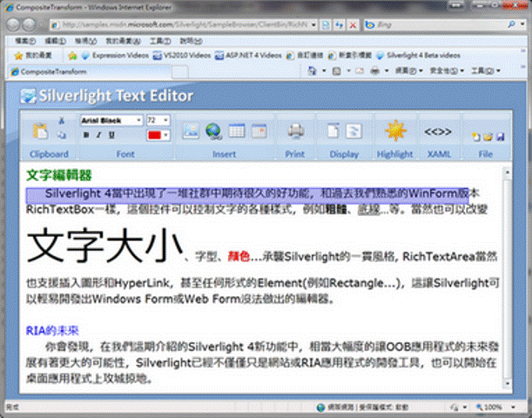Open the 網頁(P) command bar menu

pos(409,71)
